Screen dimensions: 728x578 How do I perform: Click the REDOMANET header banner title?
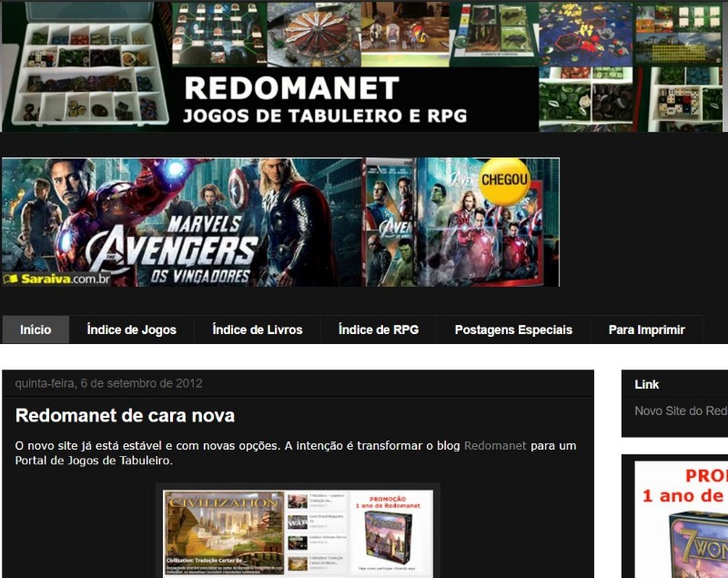292,87
